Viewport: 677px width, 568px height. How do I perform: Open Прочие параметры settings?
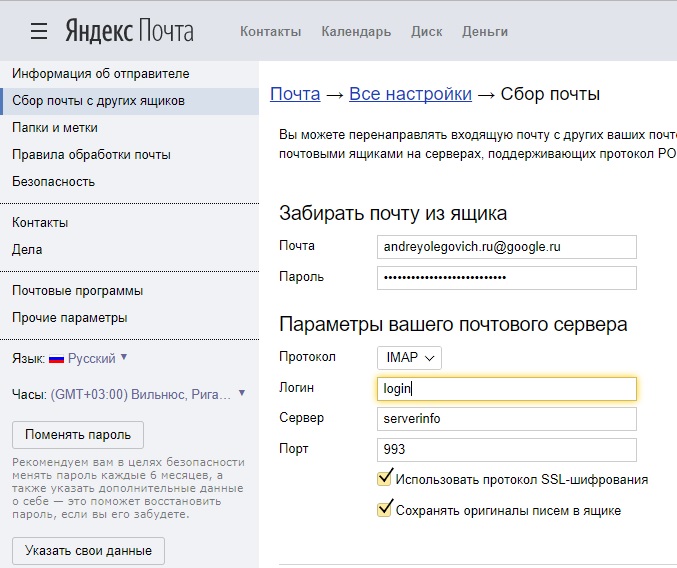click(x=130, y=318)
